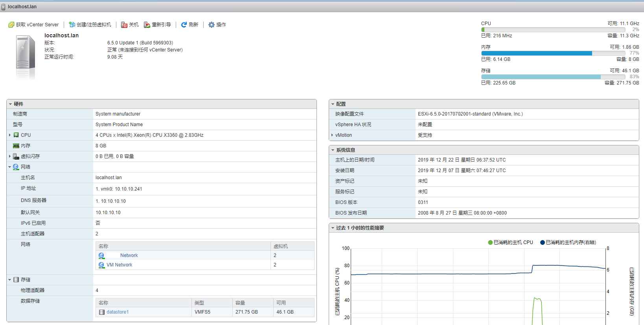
Task: Click 获取 vCenter Server button
Action: [x=33, y=25]
